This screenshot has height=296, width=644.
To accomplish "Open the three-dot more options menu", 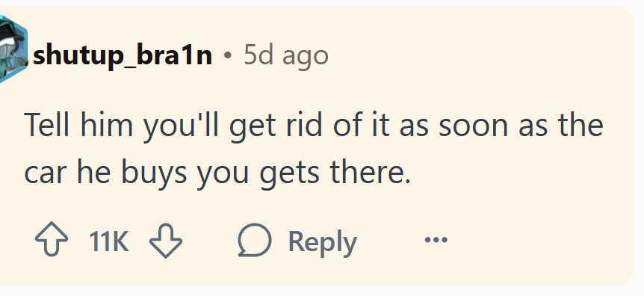I will click(x=436, y=239).
